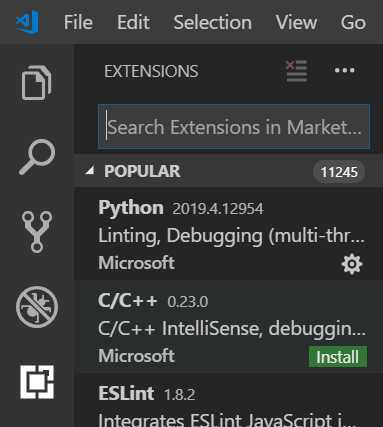Open the Go menu
The width and height of the screenshot is (383, 427).
click(x=353, y=22)
